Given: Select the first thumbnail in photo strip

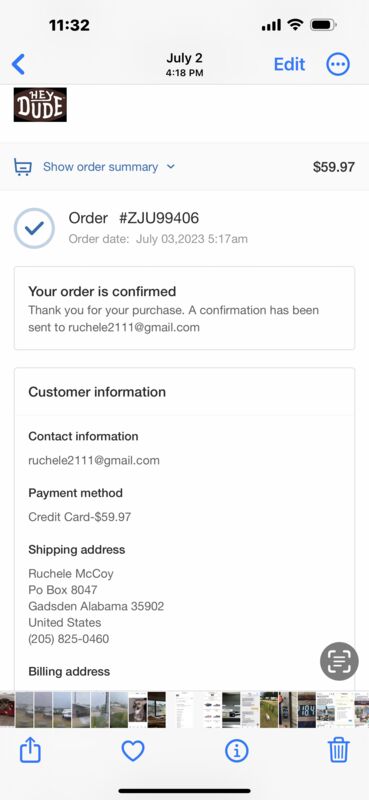Looking at the screenshot, I should click(x=7, y=710).
